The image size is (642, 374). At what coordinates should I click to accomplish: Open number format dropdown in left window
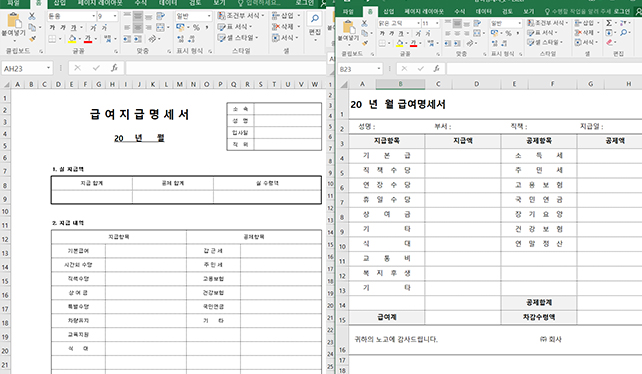pos(209,16)
